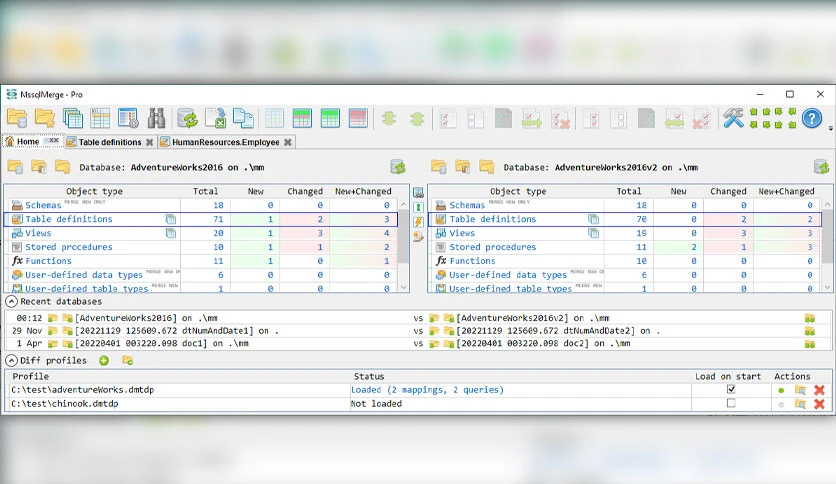Click copy icon in left Table definitions row
The width and height of the screenshot is (836, 484).
(x=171, y=219)
